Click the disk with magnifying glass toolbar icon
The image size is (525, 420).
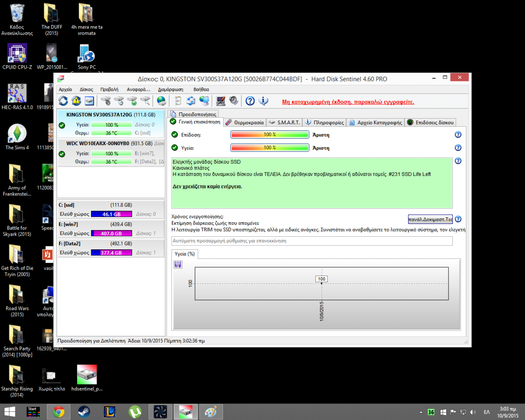[145, 101]
